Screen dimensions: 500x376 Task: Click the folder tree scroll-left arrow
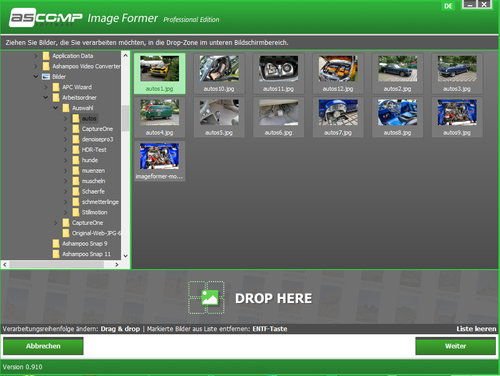coord(5,265)
